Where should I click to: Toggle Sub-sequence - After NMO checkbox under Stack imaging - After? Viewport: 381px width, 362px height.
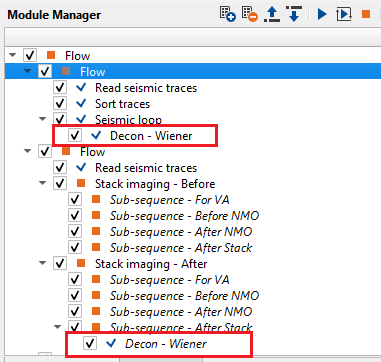coord(75,311)
